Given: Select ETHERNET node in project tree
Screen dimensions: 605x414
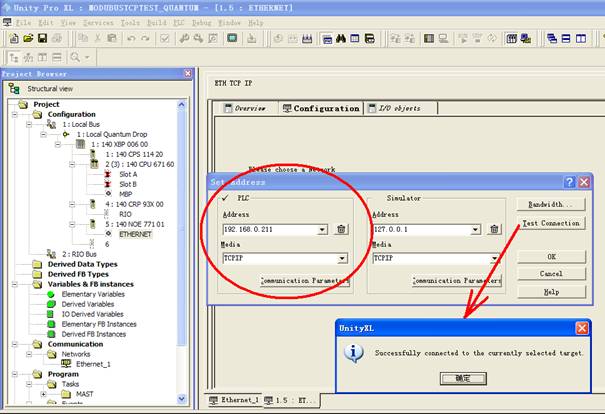Looking at the screenshot, I should tap(135, 232).
